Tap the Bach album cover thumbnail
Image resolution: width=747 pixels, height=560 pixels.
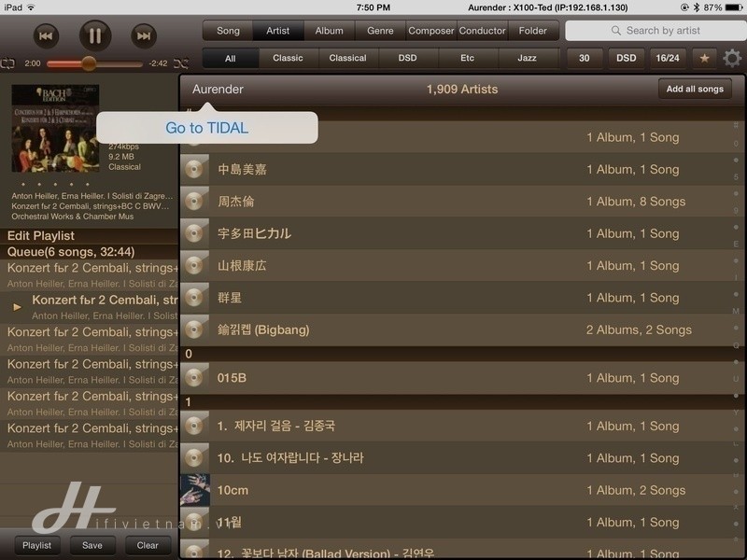point(55,129)
